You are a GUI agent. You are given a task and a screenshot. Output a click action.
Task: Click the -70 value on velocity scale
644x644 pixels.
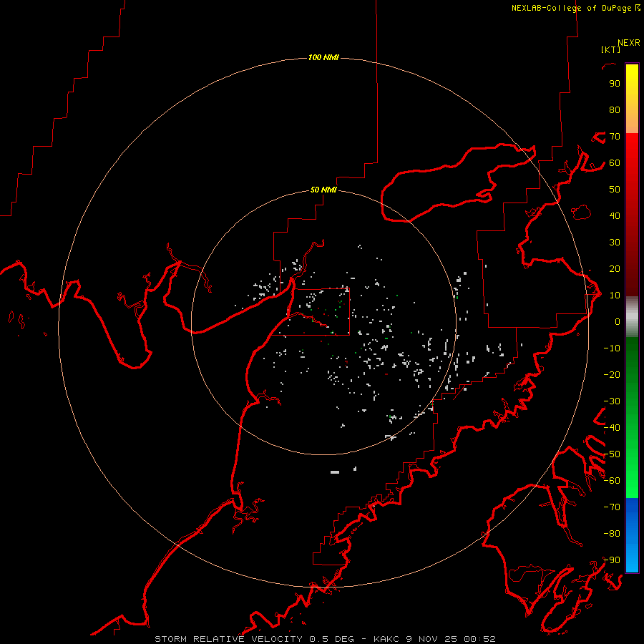[x=612, y=507]
